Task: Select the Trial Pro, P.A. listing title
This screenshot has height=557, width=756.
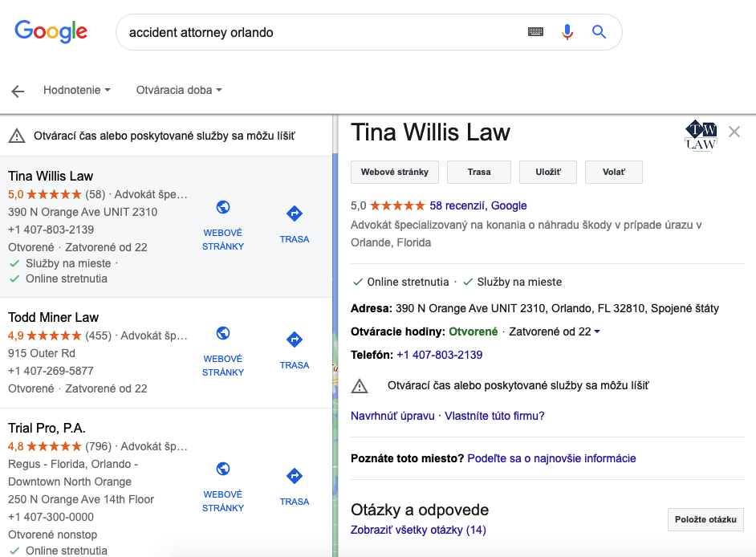Action: tap(47, 429)
